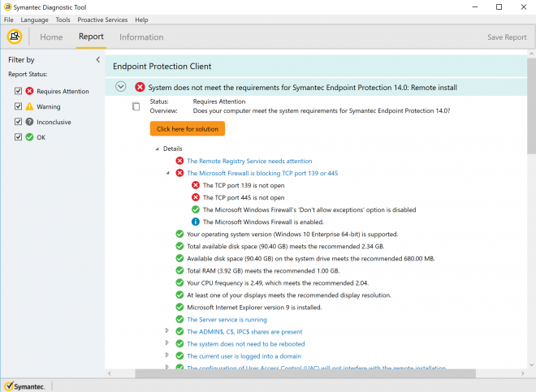Click the red Requires Attention filter icon
This screenshot has height=392, width=536.
pos(30,91)
